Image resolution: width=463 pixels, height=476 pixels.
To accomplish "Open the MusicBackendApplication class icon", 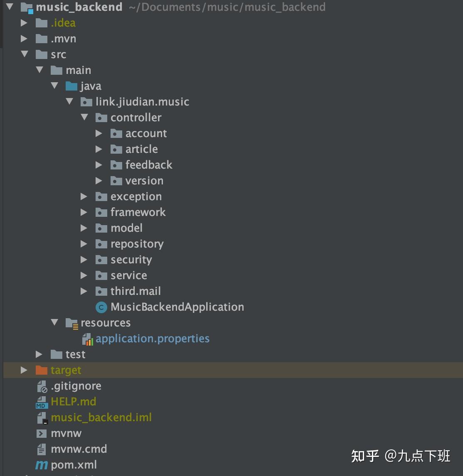I will coord(101,307).
